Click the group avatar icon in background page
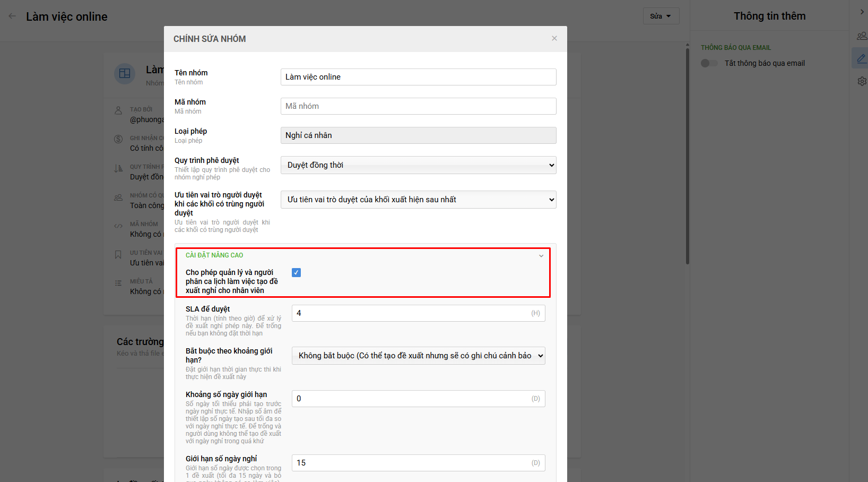This screenshot has width=868, height=482. [125, 73]
